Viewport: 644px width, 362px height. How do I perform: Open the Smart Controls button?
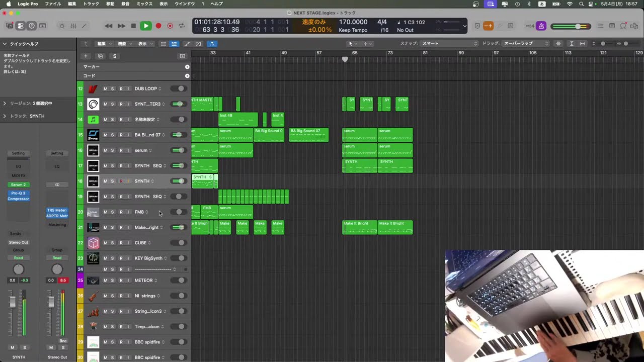point(62,26)
